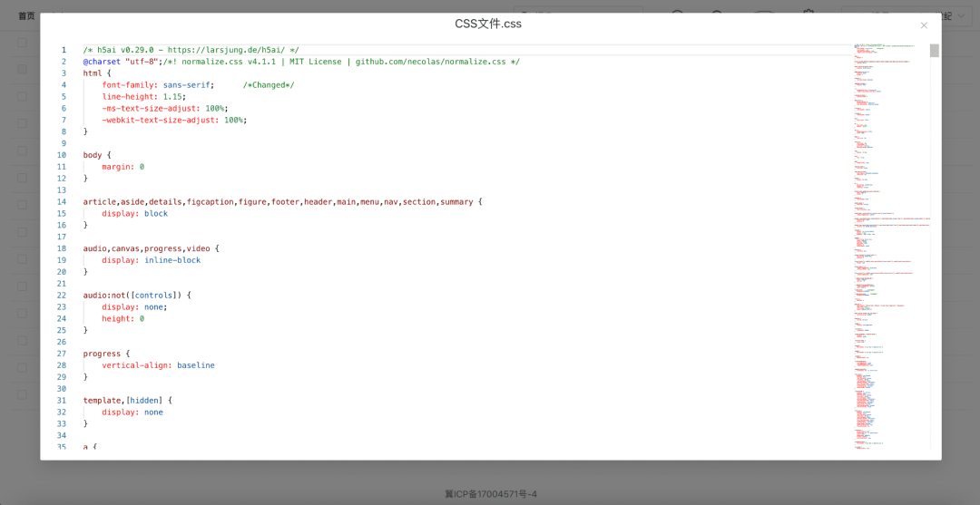The image size is (980, 505).
Task: Place cursor on the @charset keyword
Action: point(102,62)
